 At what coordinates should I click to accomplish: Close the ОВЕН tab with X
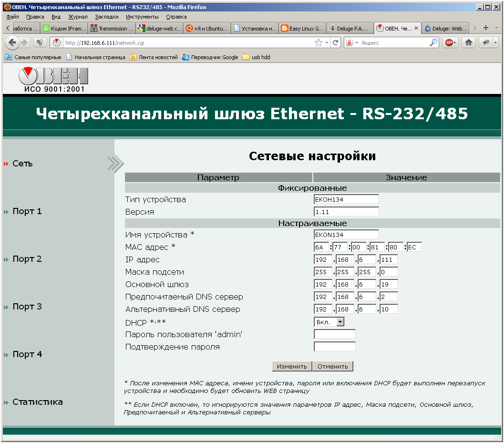pyautogui.click(x=416, y=28)
